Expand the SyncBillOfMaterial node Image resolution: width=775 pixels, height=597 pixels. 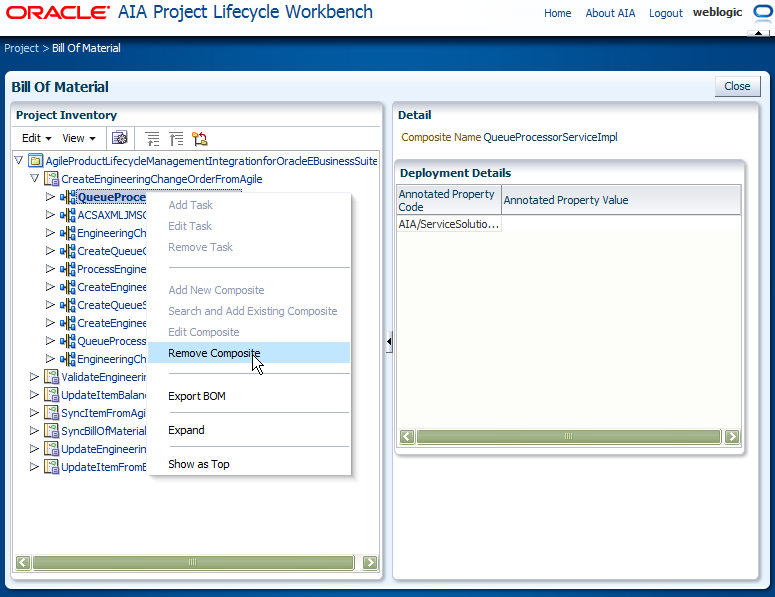(34, 430)
